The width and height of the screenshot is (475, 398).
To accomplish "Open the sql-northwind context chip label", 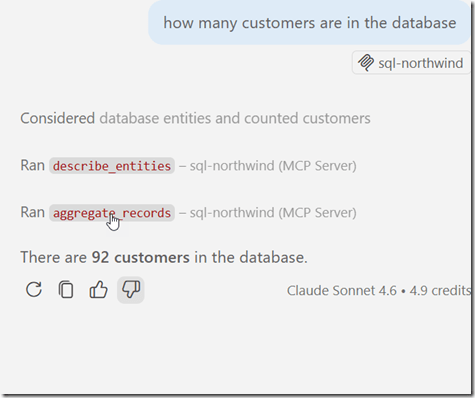I will pyautogui.click(x=420, y=63).
